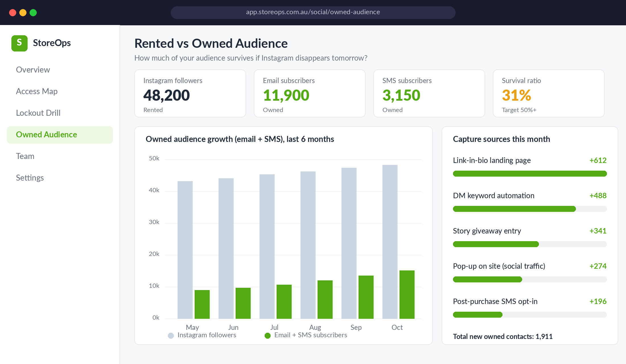Click the DM keyword automation progress bar

click(x=530, y=209)
